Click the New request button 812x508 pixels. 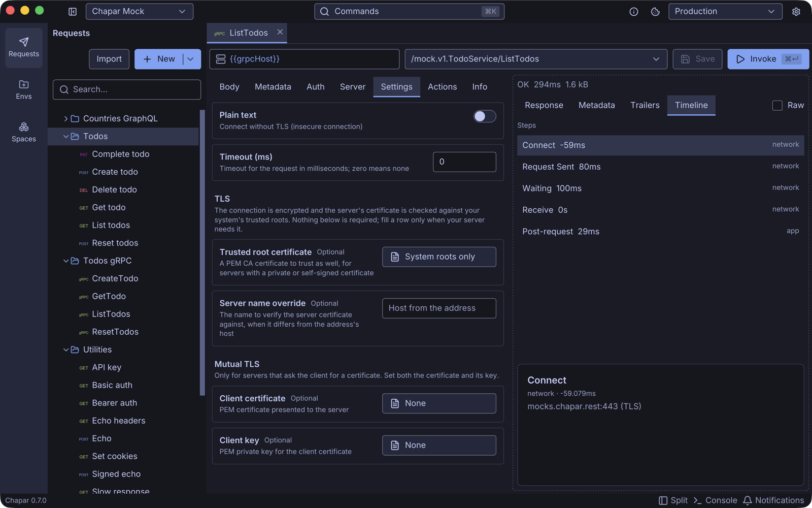click(x=159, y=59)
